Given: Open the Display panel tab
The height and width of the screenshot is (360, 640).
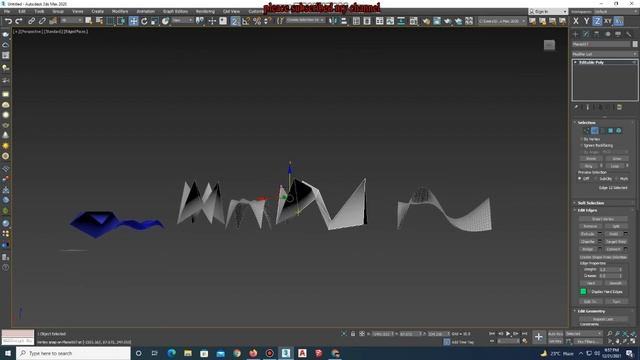Looking at the screenshot, I should 618,34.
